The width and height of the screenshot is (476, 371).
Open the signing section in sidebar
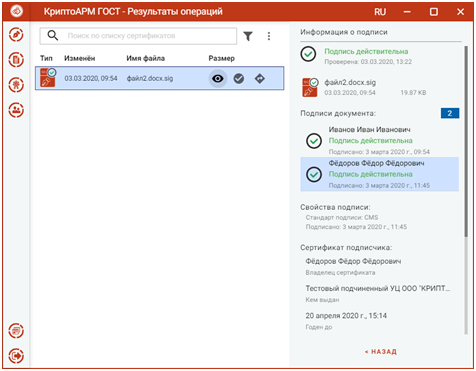pos(16,35)
